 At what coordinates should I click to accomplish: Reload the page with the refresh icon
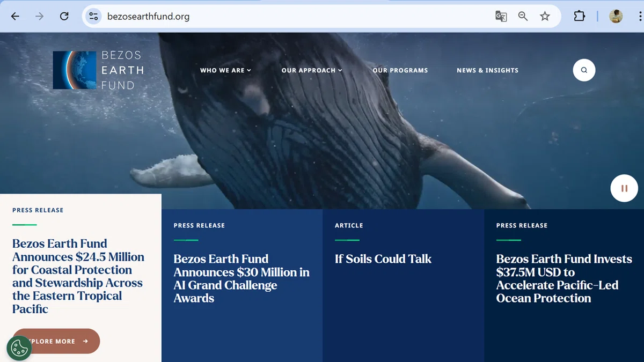point(64,16)
